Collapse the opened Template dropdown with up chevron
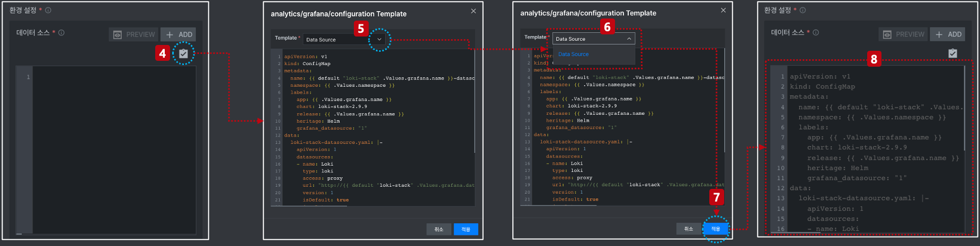The image size is (980, 246). [x=629, y=39]
